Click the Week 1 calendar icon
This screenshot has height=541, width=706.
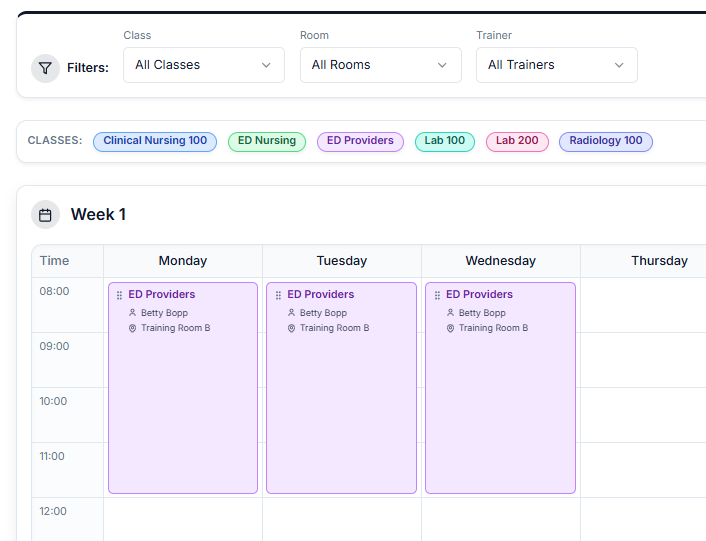point(45,215)
